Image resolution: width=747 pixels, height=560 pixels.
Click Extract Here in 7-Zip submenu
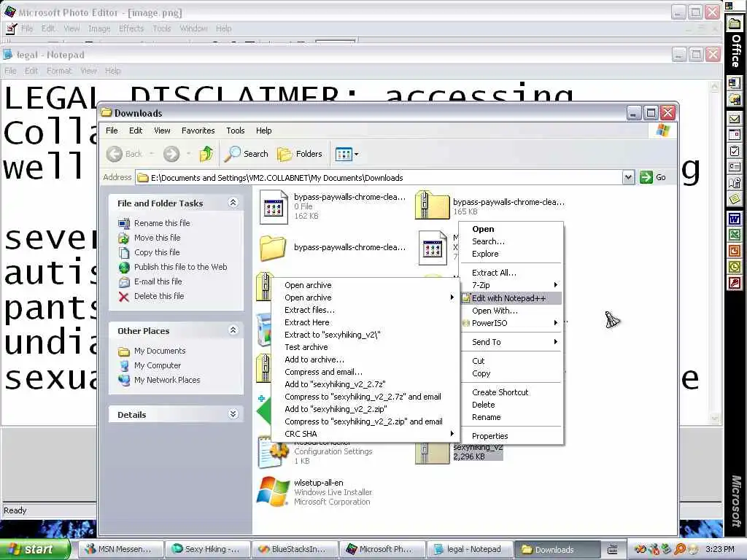365,322
